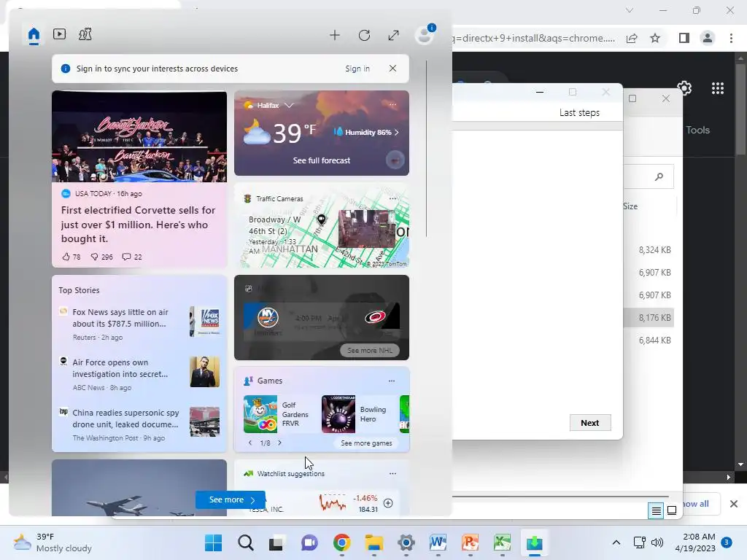
Task: Share the Chrome page
Action: [632, 38]
